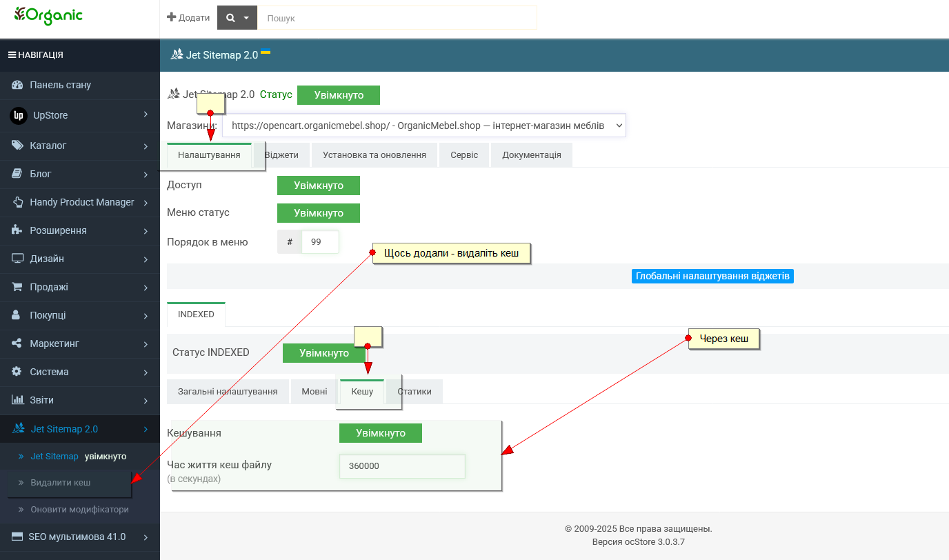
Task: Click the Панель стану dashboard icon
Action: point(18,85)
